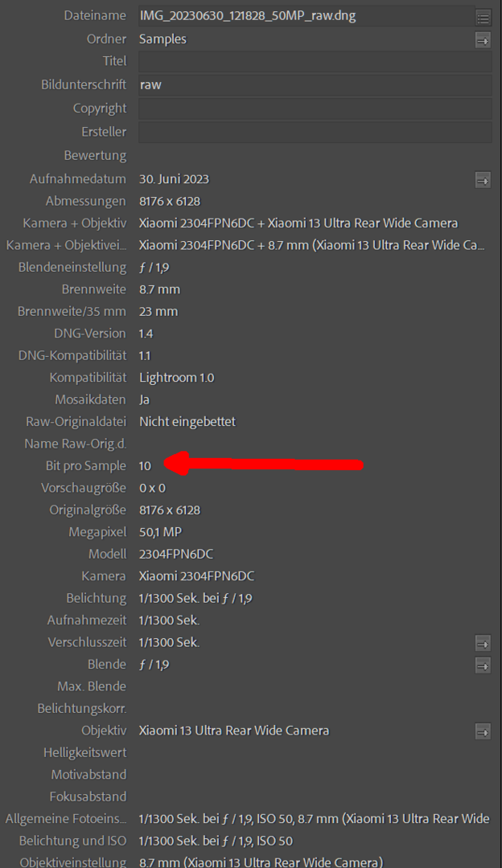The width and height of the screenshot is (502, 868).
Task: Click the Bildunterschrift field containing raw
Action: (x=314, y=84)
